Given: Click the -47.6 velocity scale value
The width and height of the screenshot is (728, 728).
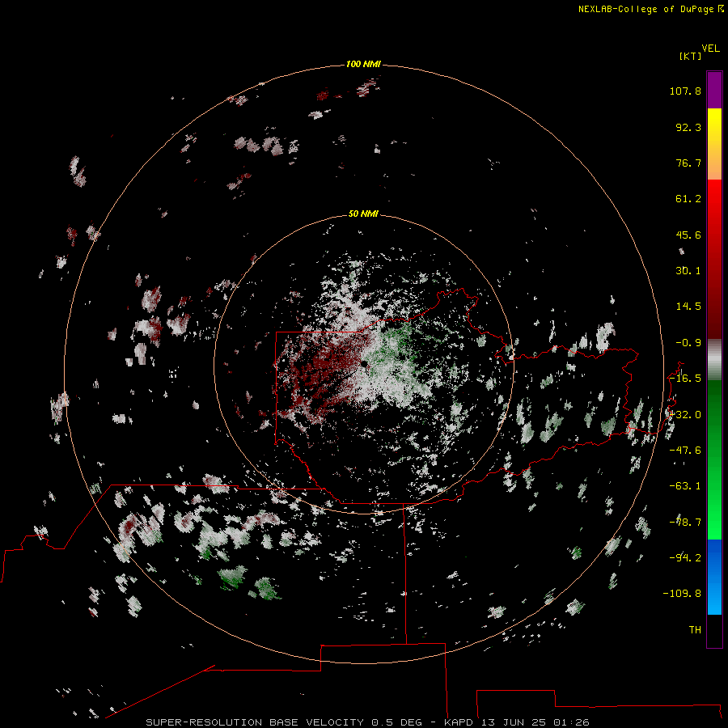Looking at the screenshot, I should [x=685, y=451].
